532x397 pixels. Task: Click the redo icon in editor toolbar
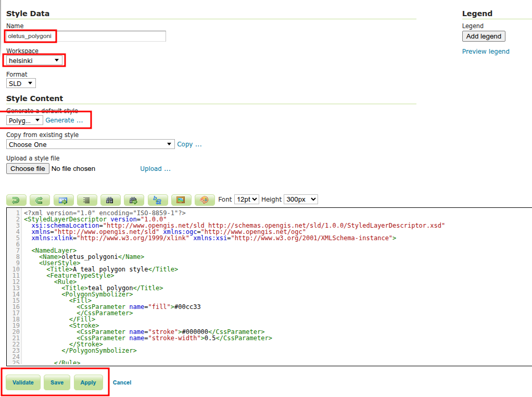(40, 200)
